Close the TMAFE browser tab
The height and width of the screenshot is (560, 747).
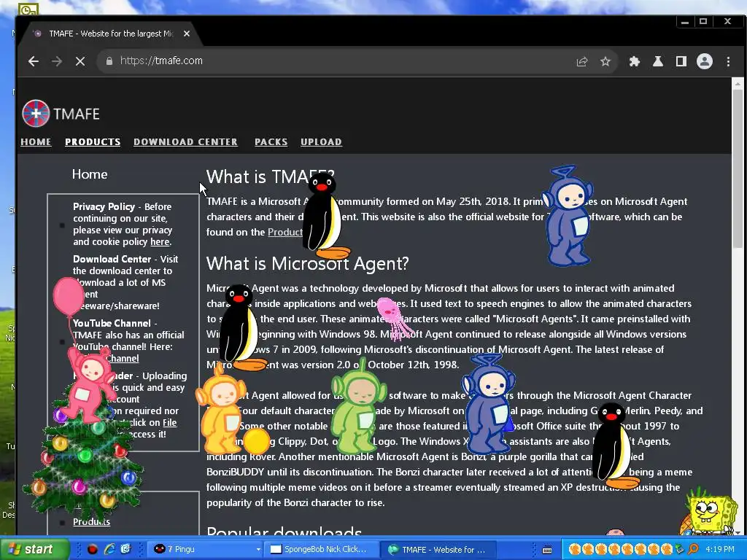(x=187, y=34)
